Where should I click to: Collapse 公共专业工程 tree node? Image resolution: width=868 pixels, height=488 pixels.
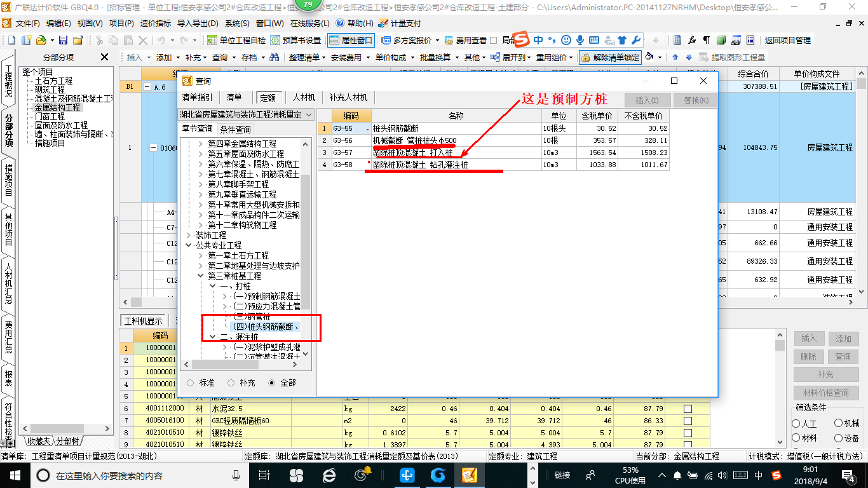pyautogui.click(x=189, y=245)
